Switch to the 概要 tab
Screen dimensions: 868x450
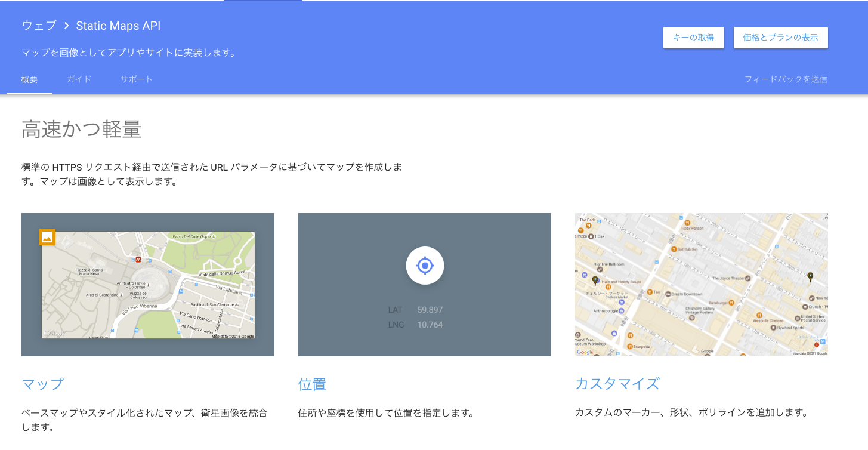click(x=30, y=79)
